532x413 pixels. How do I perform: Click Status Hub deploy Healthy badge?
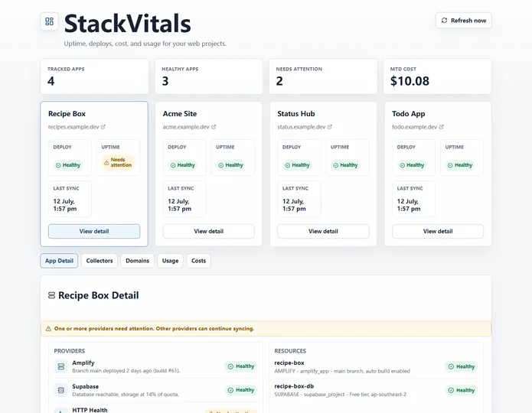click(297, 165)
